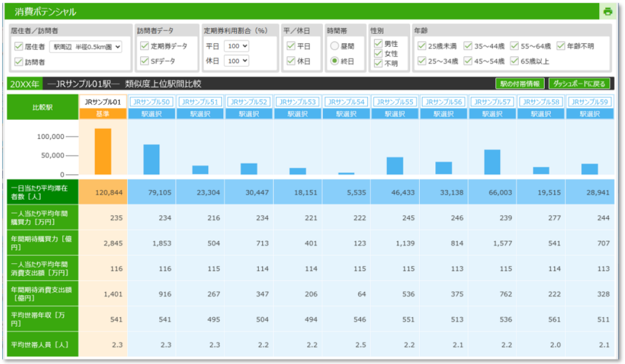Click value 1,577 cell
Image resolution: width=625 pixels, height=364 pixels.
point(492,243)
